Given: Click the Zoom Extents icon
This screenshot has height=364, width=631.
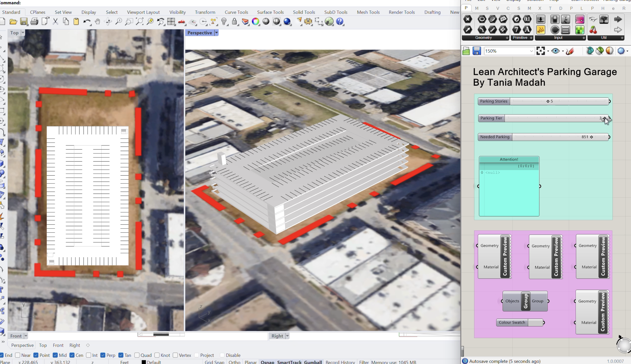Looking at the screenshot, I should point(140,21).
